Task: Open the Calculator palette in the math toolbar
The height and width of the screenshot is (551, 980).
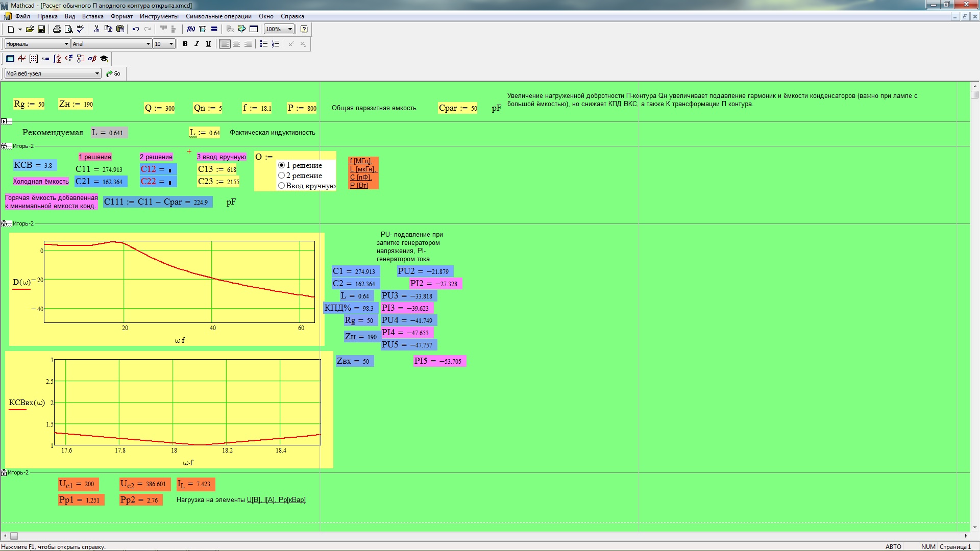Action: (10, 59)
